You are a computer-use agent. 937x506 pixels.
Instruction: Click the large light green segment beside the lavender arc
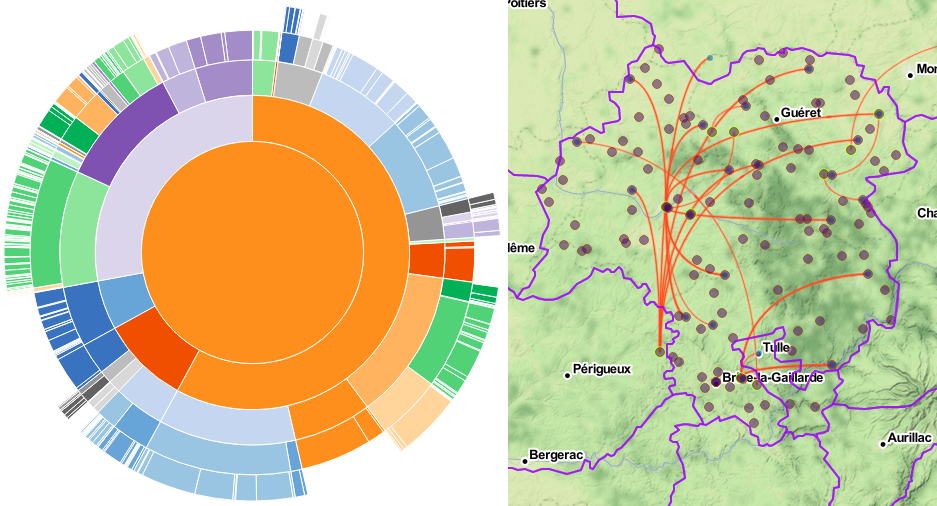click(x=78, y=232)
